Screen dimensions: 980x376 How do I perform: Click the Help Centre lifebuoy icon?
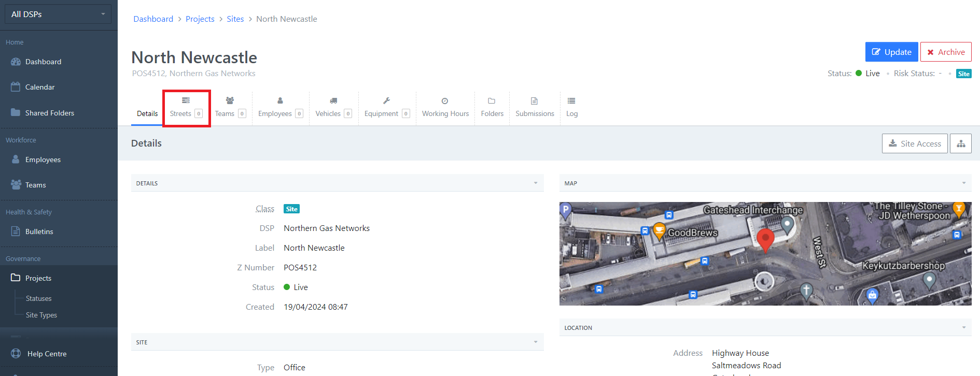[x=16, y=353]
